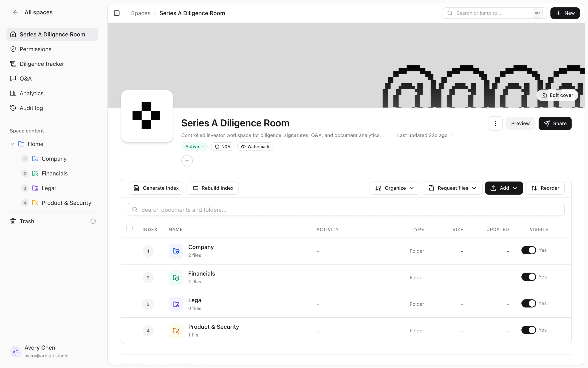Toggle visibility switch for Product & Security row
Screen dimensions: 588x368
point(529,330)
